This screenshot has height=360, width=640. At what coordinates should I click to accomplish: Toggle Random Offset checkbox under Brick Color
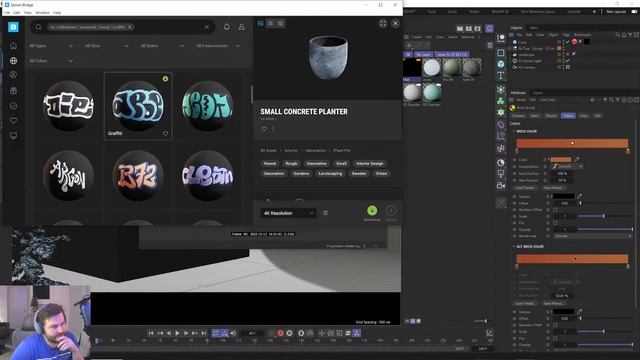[555, 210]
